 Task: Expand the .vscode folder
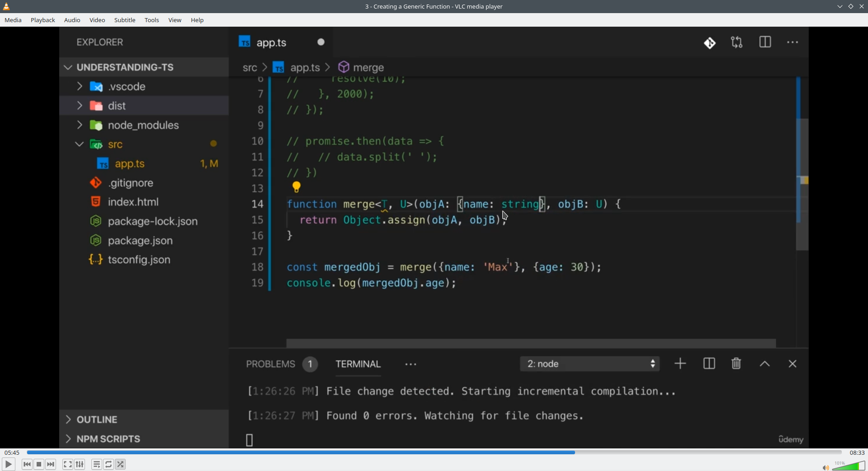click(144, 86)
